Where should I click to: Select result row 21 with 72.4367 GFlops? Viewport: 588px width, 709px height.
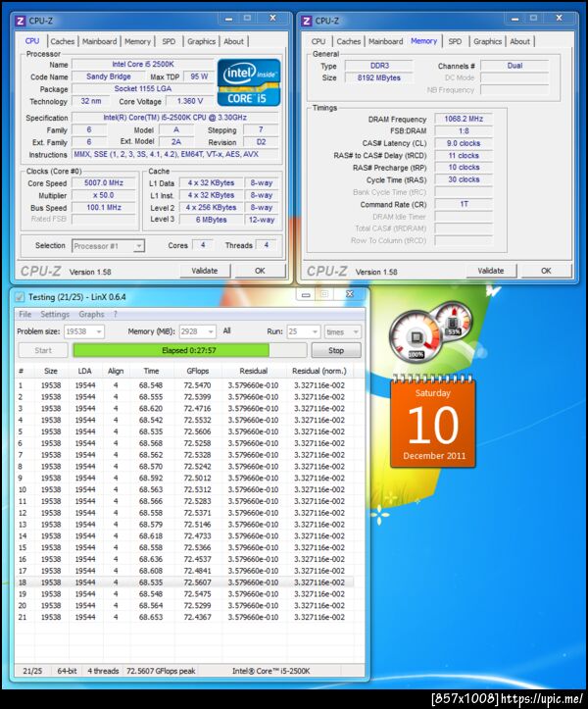pyautogui.click(x=184, y=617)
